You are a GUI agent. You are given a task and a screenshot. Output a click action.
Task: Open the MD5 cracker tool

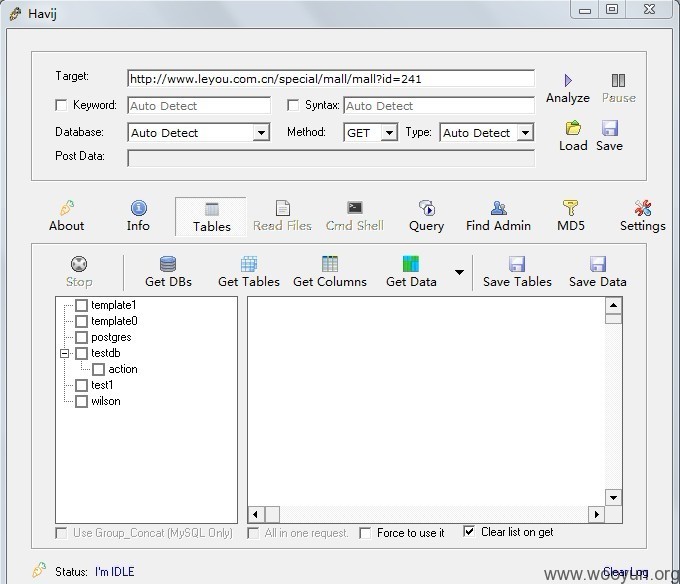point(571,216)
